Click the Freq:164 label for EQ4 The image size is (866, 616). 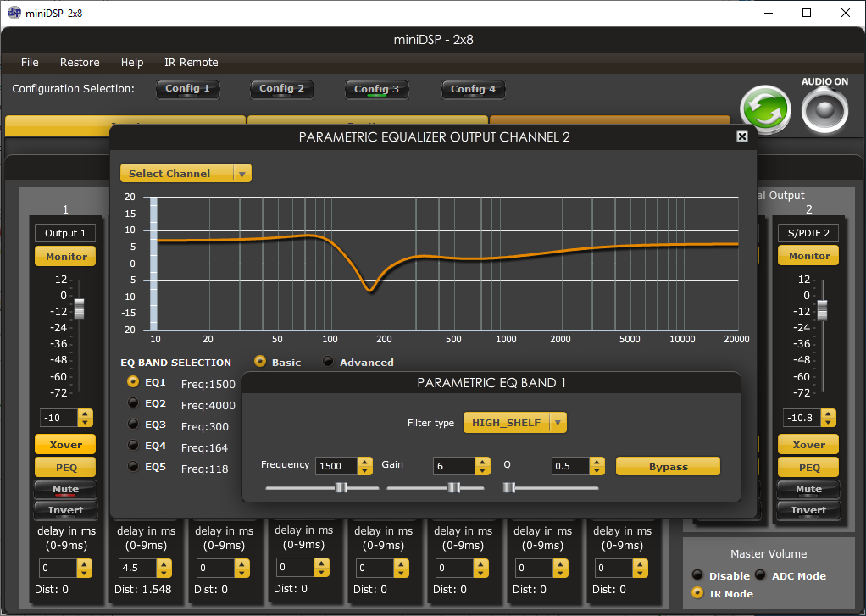coord(204,447)
